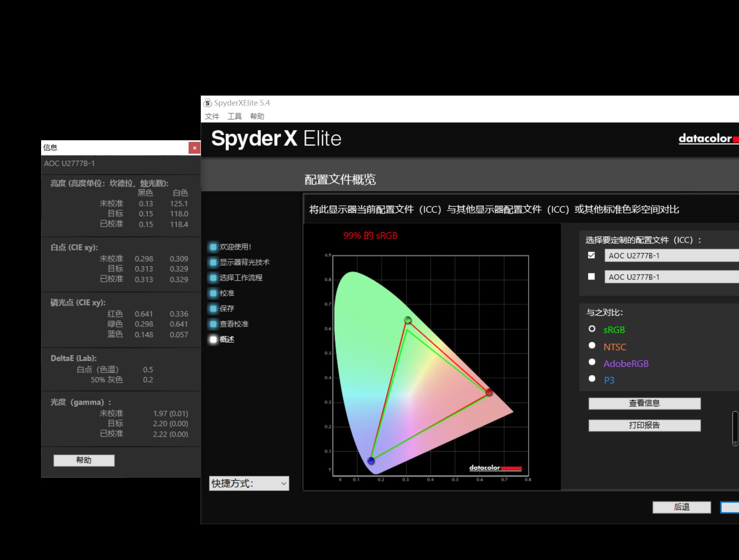
Task: Click the 概述 step indicator
Action: 213,339
